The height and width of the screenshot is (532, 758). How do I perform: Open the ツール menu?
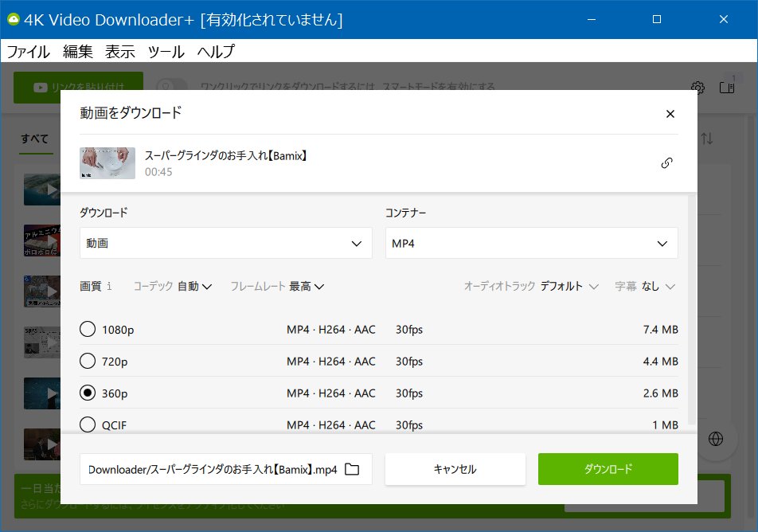point(165,51)
